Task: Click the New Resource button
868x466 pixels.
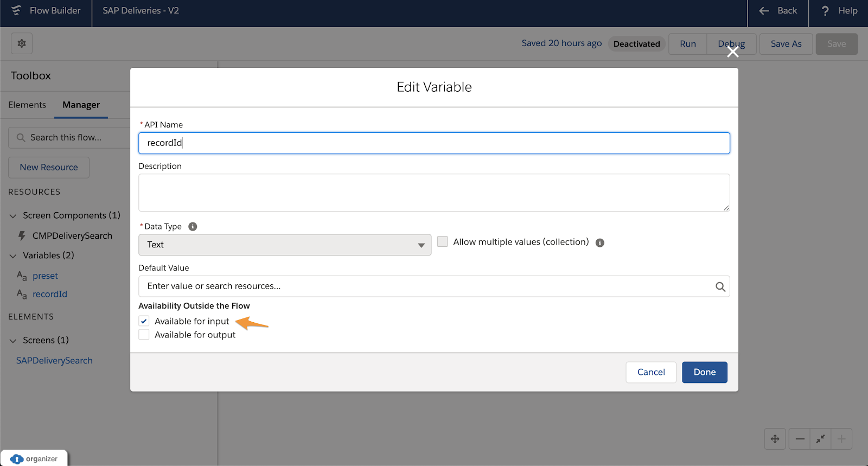Action: [49, 167]
